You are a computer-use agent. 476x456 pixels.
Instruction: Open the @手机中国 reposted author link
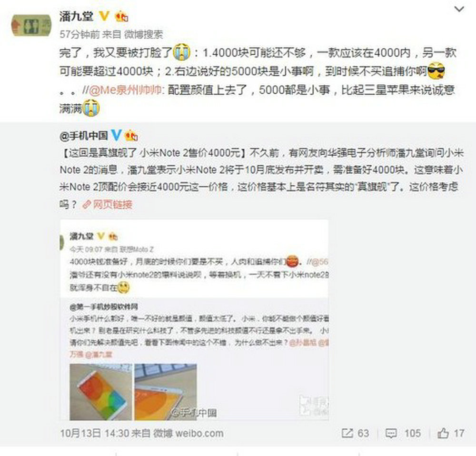click(84, 136)
